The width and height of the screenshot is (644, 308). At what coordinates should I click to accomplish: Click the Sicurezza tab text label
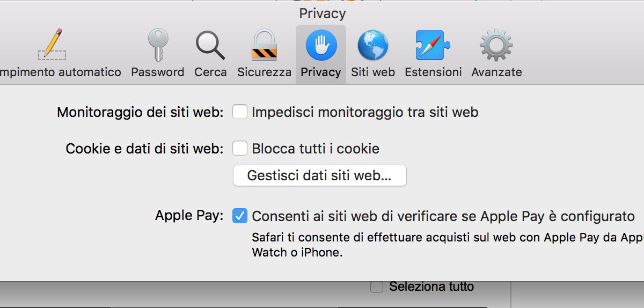(265, 72)
